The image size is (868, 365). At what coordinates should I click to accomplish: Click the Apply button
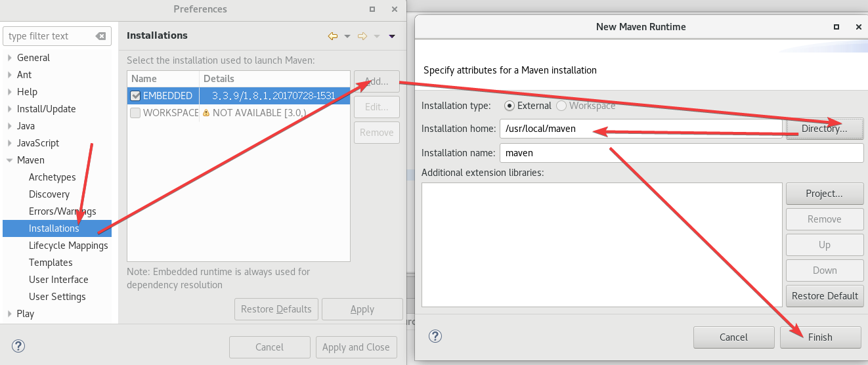[x=362, y=309]
